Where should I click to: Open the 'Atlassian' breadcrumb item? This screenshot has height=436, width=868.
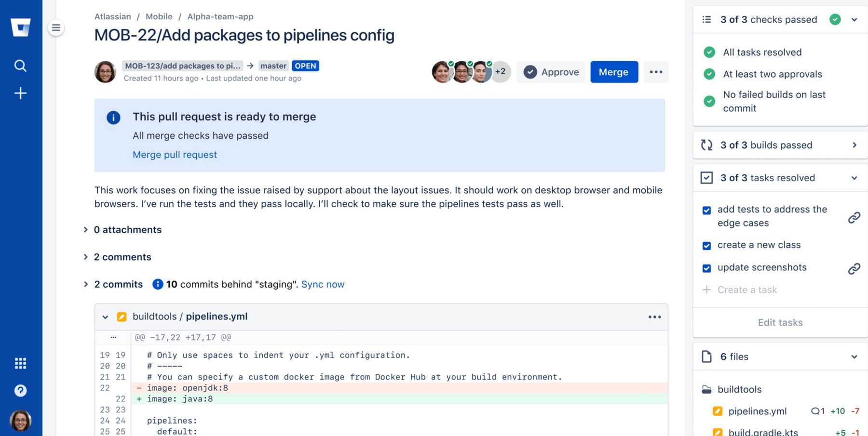coord(112,16)
